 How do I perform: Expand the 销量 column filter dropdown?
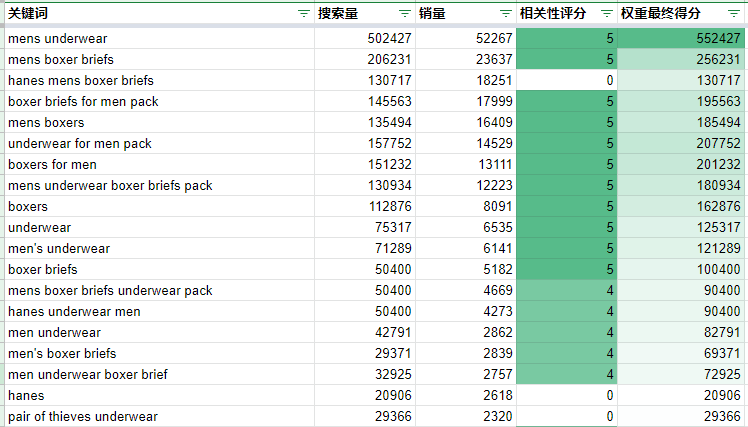[x=506, y=13]
